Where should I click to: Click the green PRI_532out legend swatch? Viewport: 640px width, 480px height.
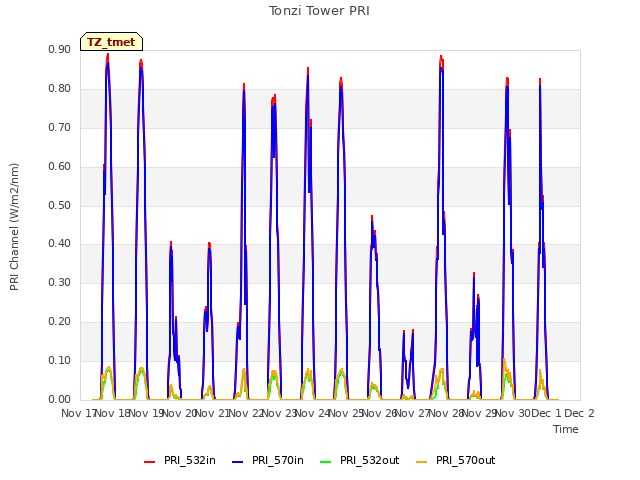point(326,462)
